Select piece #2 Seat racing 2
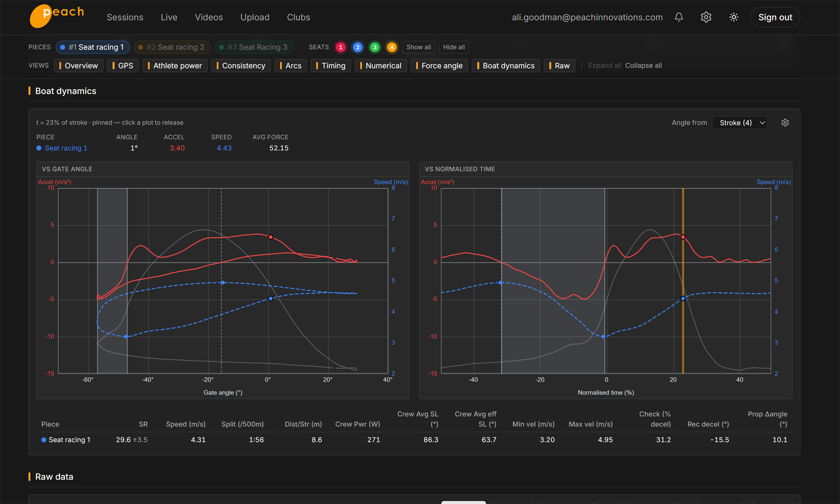 pos(172,47)
